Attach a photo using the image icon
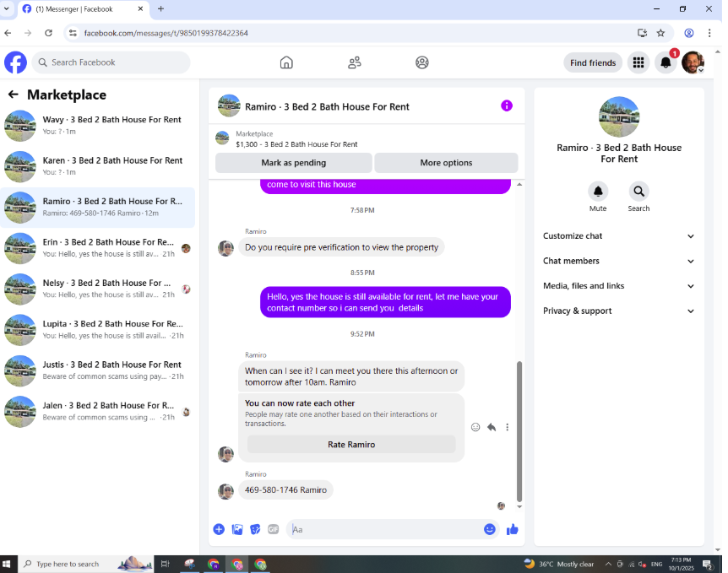This screenshot has height=573, width=728. pos(237,529)
